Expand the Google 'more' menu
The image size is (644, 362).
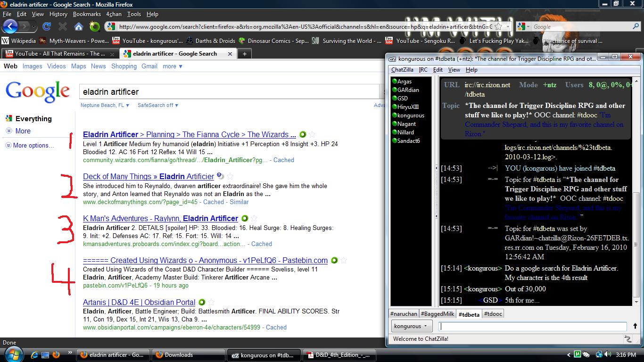(x=173, y=66)
